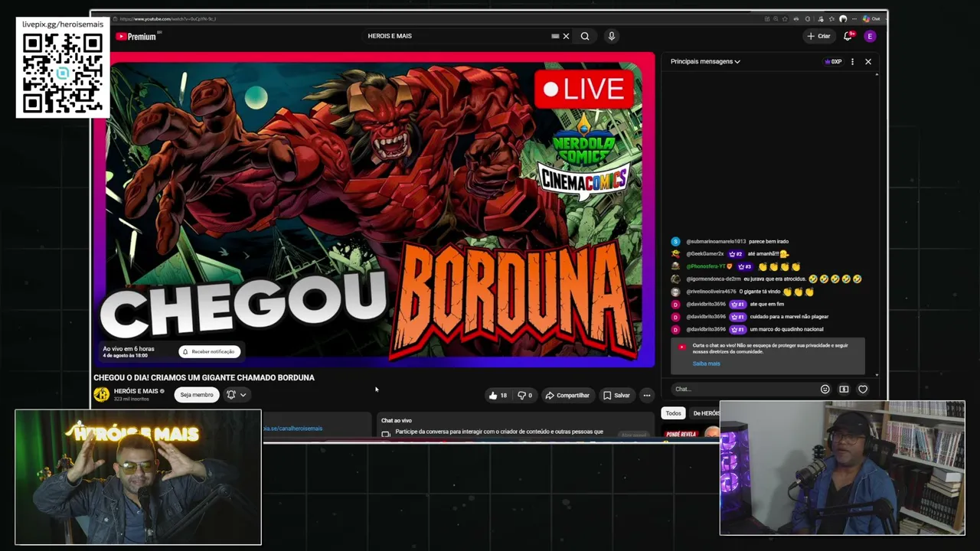Clear the search box with the X
The image size is (980, 551).
pyautogui.click(x=566, y=36)
